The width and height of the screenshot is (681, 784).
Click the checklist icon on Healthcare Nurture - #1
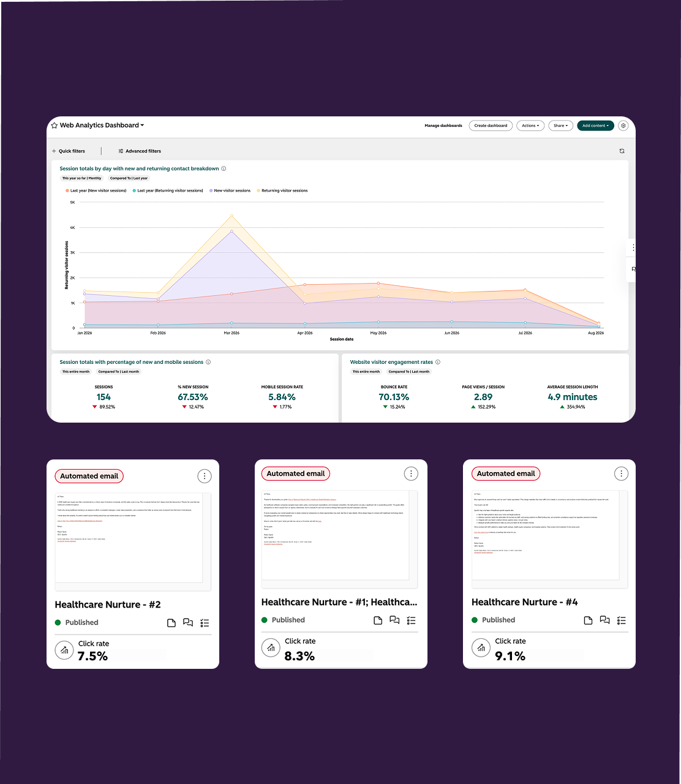[x=411, y=620]
